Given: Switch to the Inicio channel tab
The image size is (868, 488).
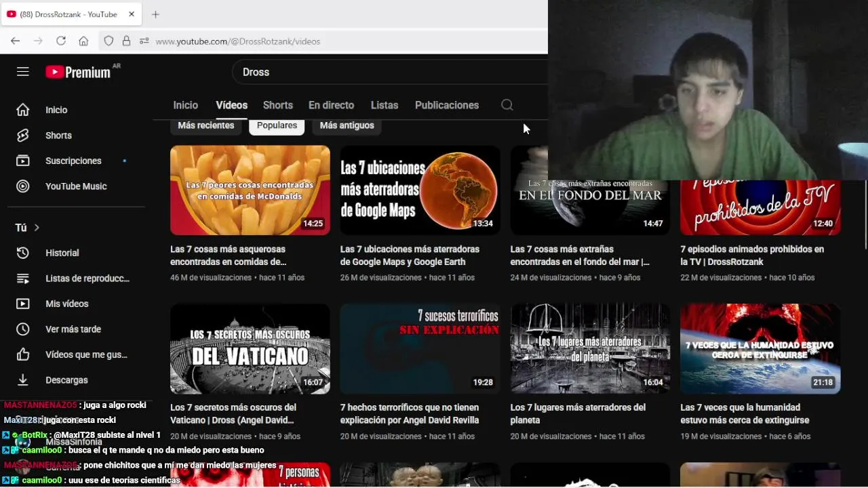Looking at the screenshot, I should 186,105.
